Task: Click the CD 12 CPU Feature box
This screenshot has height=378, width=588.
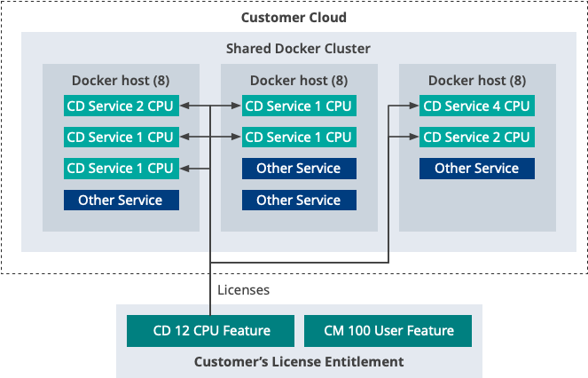Action: pyautogui.click(x=211, y=331)
